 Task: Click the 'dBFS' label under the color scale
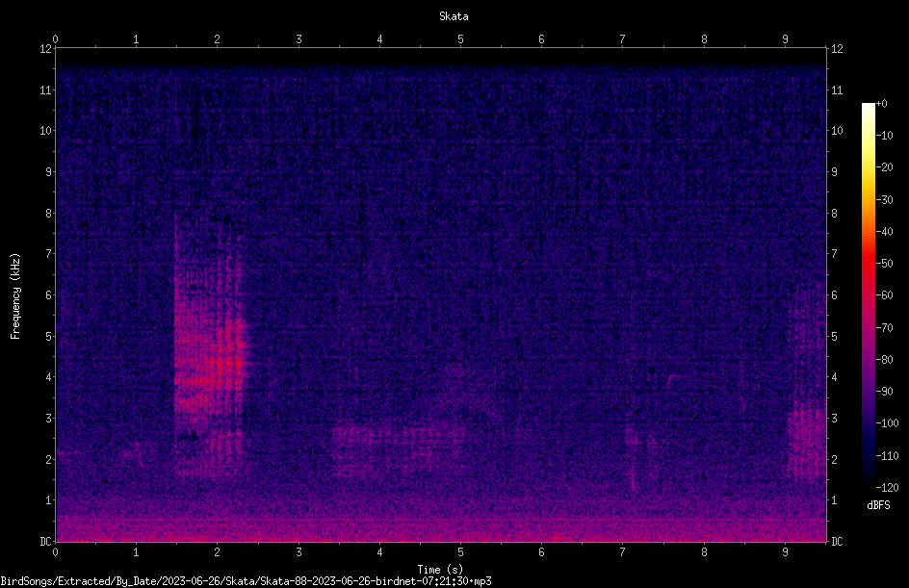point(878,505)
